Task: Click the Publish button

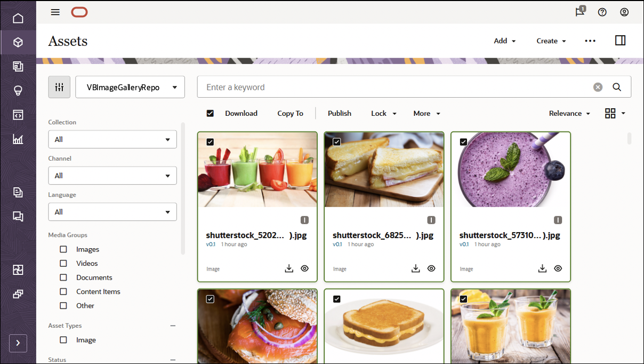Action: point(340,113)
